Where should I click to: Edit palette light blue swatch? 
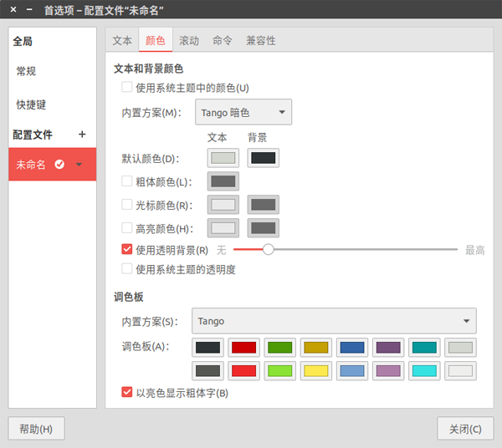[352, 371]
